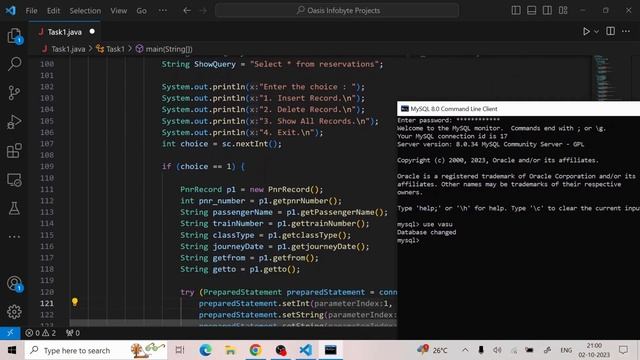Viewport: 640px width, 360px height.
Task: Click the remote window status bar icon
Action: [10, 333]
